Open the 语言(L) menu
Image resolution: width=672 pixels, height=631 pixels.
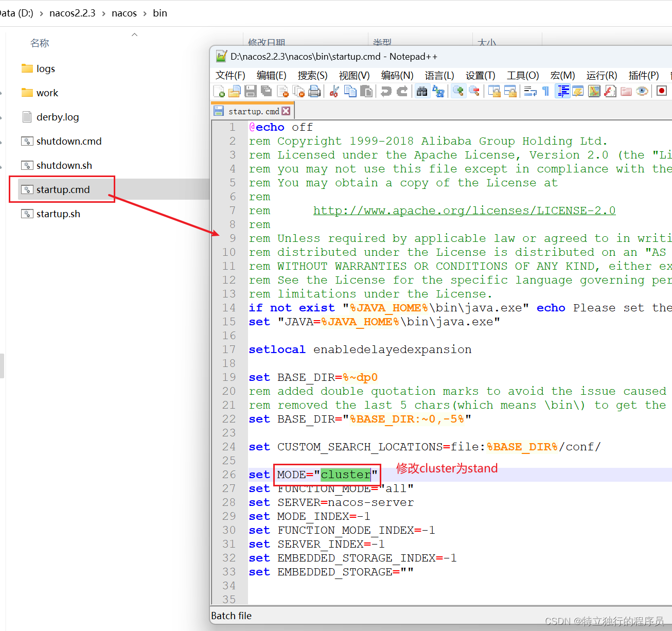pyautogui.click(x=439, y=76)
